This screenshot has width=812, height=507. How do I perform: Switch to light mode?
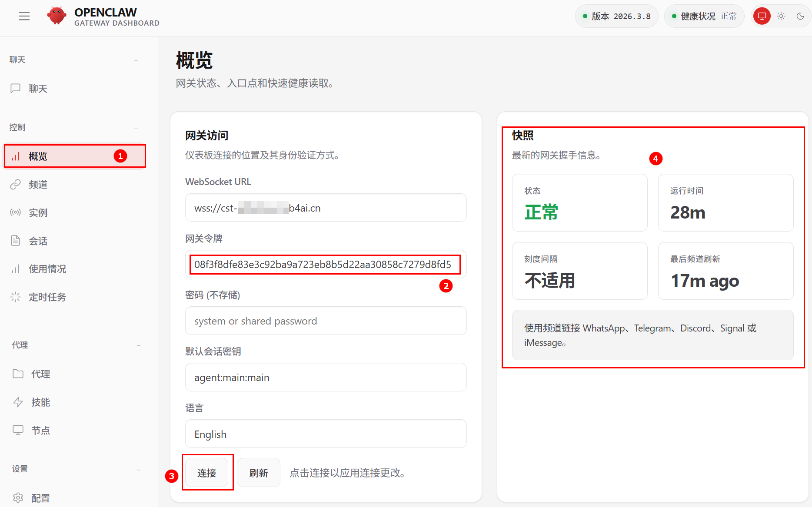pos(781,16)
